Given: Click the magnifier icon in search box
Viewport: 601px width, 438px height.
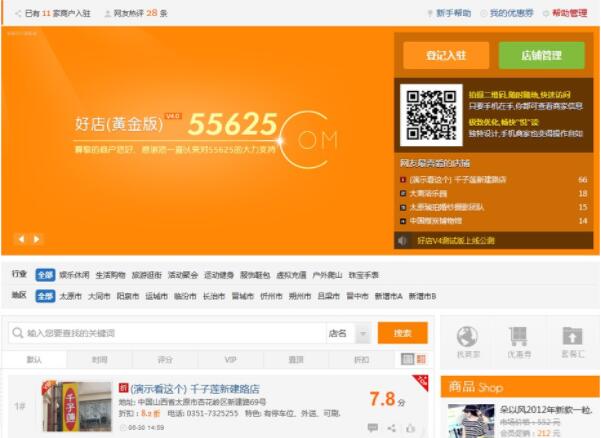Looking at the screenshot, I should click(17, 333).
